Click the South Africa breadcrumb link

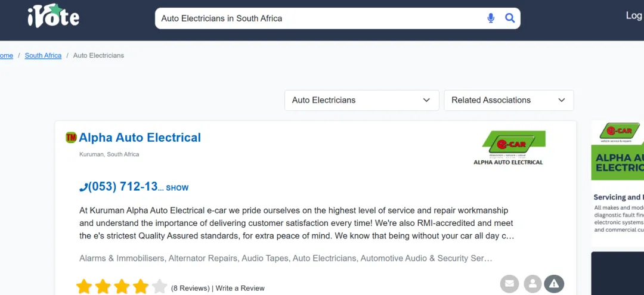(x=43, y=55)
